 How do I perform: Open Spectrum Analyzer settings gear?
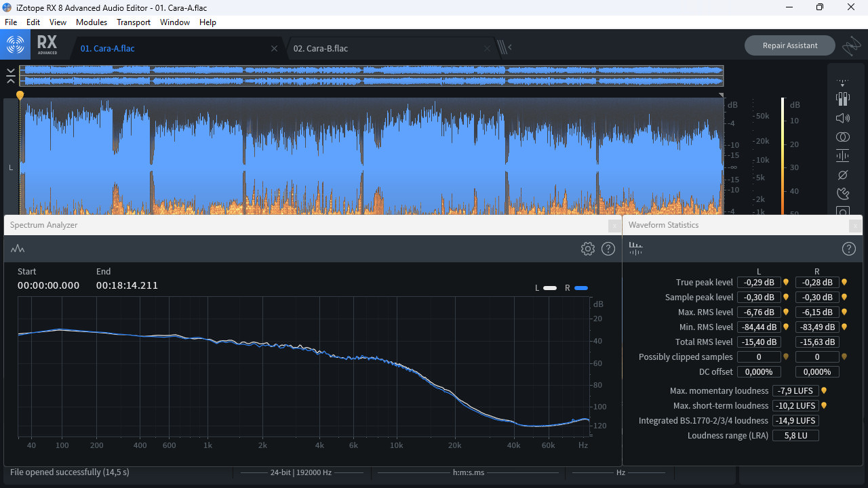tap(587, 249)
